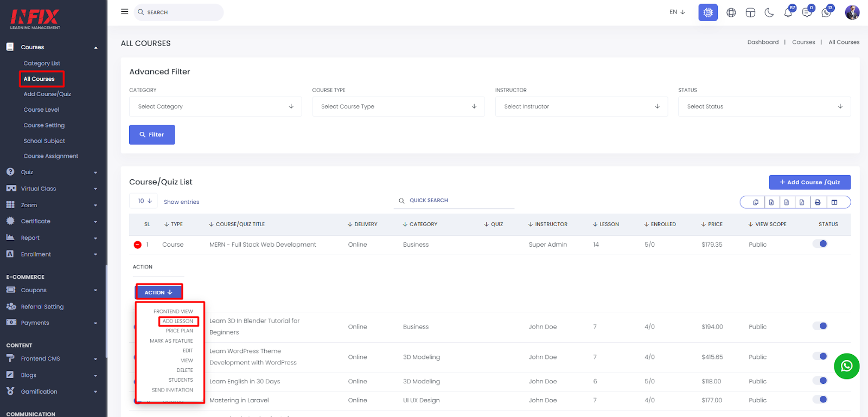Sort by Price column header
This screenshot has width=868, height=417.
tap(712, 224)
